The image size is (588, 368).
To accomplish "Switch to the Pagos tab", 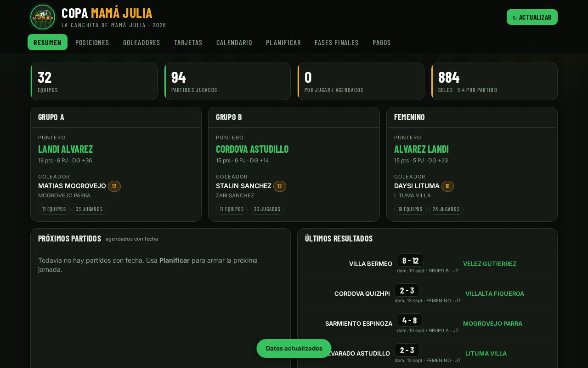I will pos(382,42).
